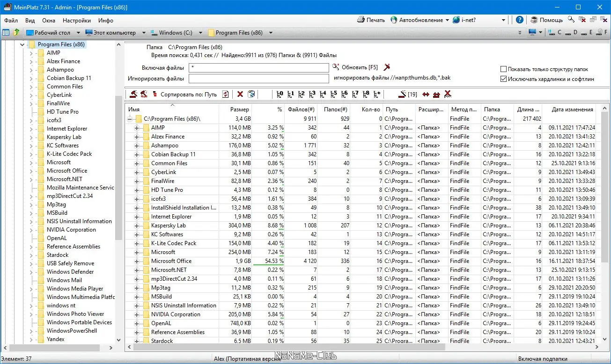This screenshot has height=364, width=611.
Task: Open the Windows (C:) dropdown arrow
Action: 200,33
